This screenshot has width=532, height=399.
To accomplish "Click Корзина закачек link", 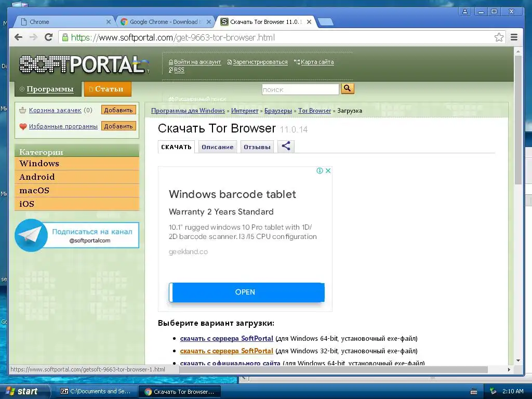I will 55,110.
